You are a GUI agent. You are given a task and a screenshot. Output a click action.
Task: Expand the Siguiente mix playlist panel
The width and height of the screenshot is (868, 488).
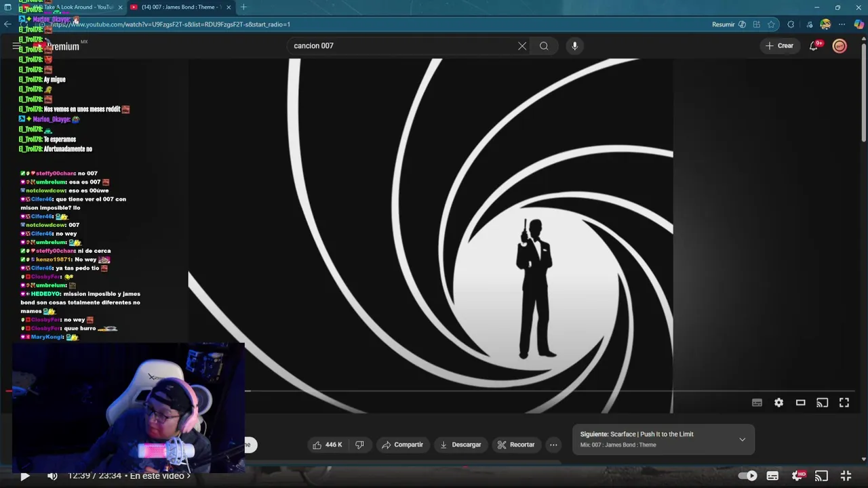pyautogui.click(x=742, y=439)
